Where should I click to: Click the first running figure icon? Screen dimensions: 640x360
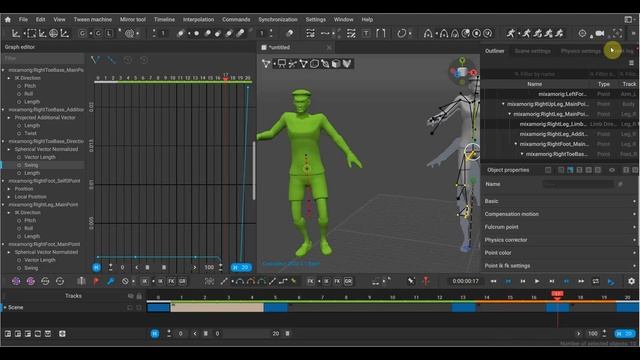tap(511, 33)
